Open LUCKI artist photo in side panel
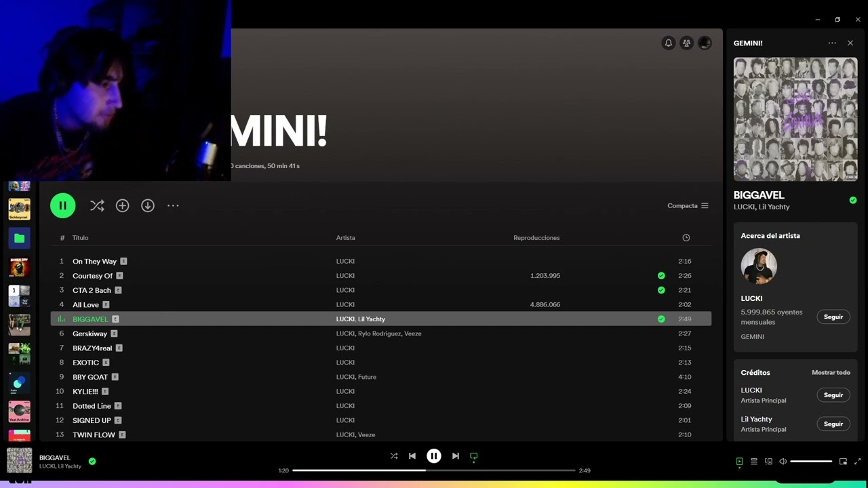 pyautogui.click(x=759, y=266)
